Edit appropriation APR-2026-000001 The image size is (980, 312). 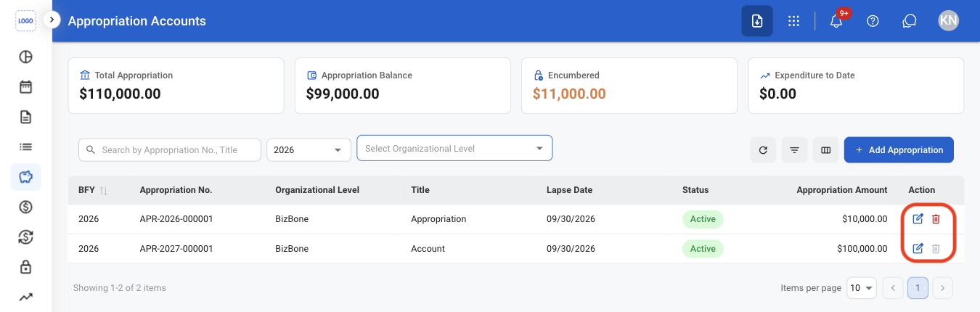(918, 219)
